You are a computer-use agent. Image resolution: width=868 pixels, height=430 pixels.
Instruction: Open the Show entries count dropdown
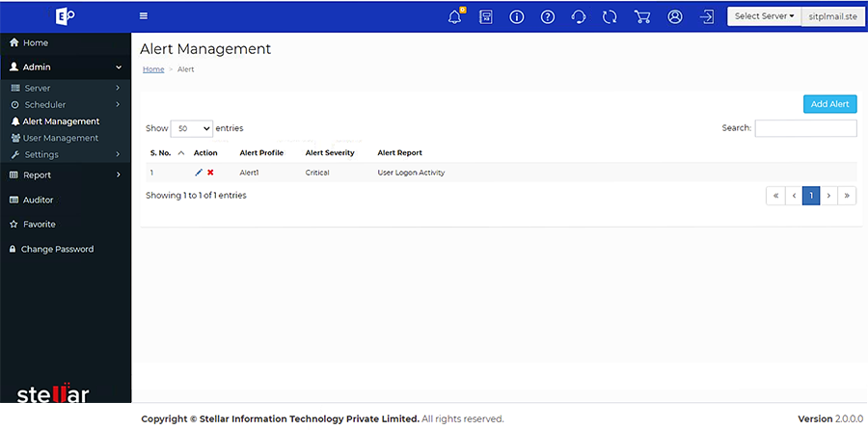(192, 128)
